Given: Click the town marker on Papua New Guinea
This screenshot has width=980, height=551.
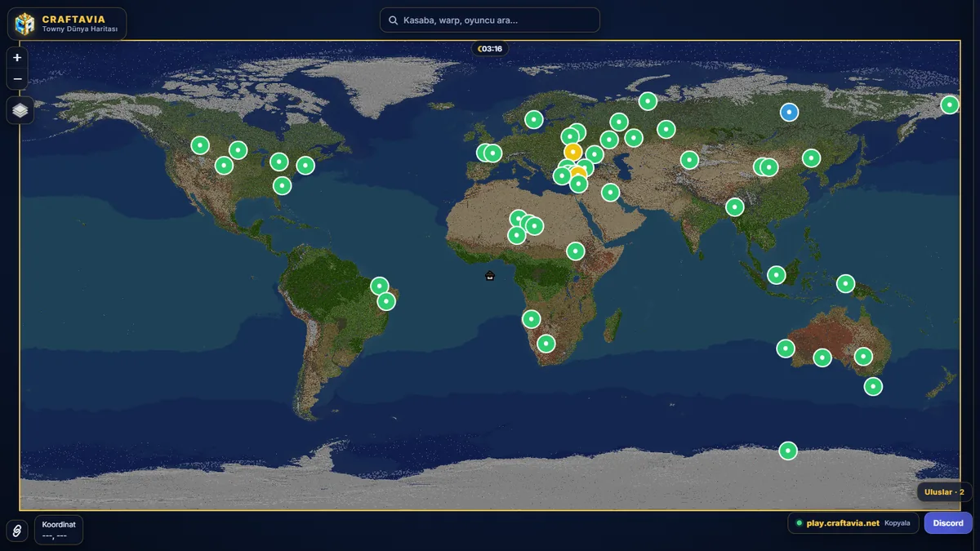Looking at the screenshot, I should [845, 283].
